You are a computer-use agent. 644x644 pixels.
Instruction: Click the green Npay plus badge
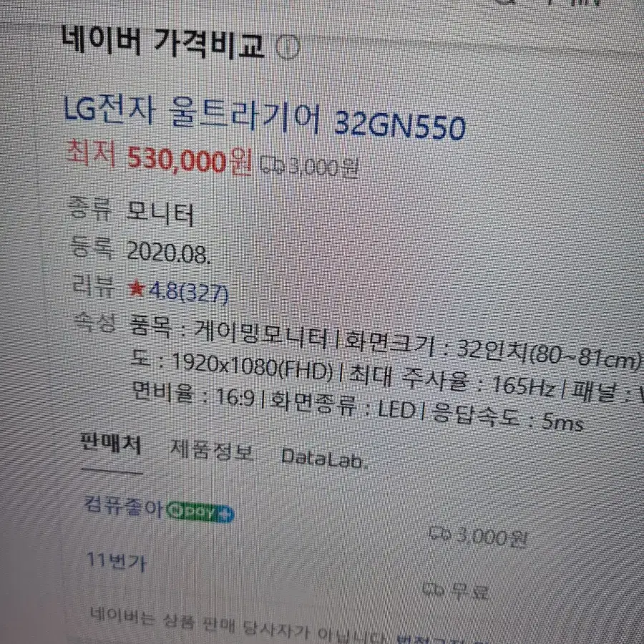(200, 512)
